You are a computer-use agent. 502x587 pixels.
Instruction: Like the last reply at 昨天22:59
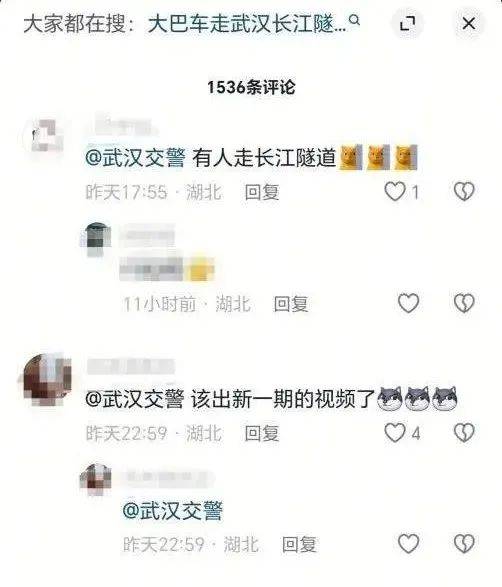point(408,543)
